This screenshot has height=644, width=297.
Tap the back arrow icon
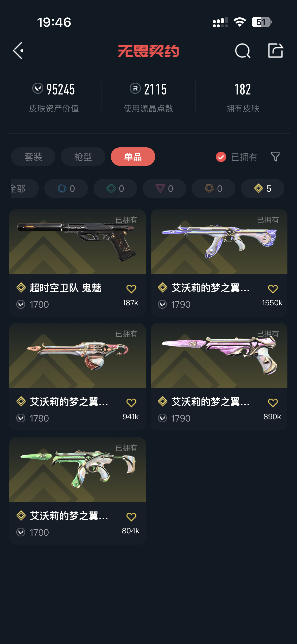18,51
